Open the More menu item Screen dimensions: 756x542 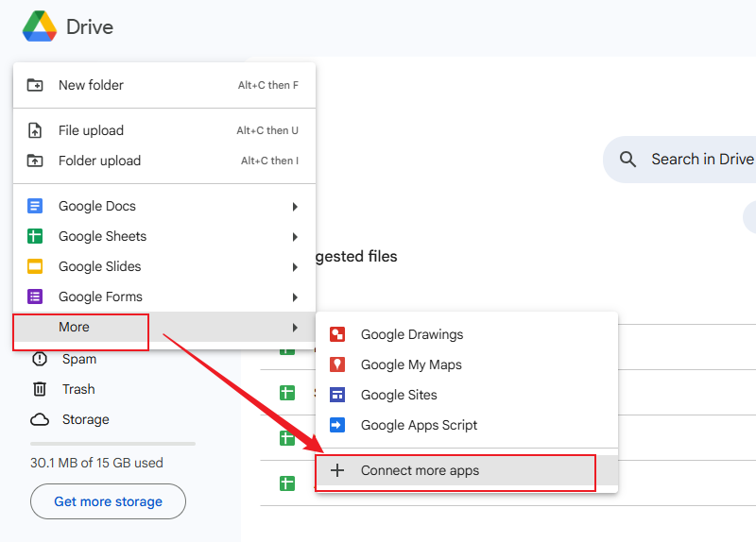point(164,327)
